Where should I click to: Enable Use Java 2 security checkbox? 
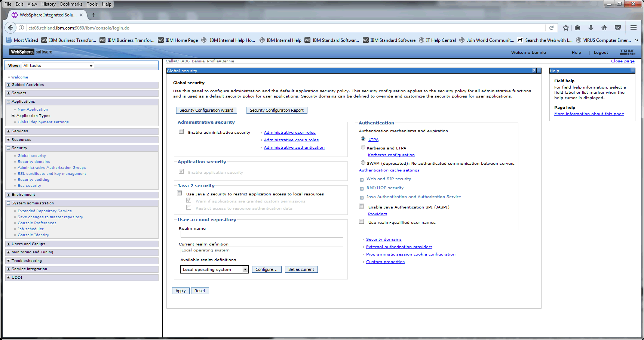point(180,193)
